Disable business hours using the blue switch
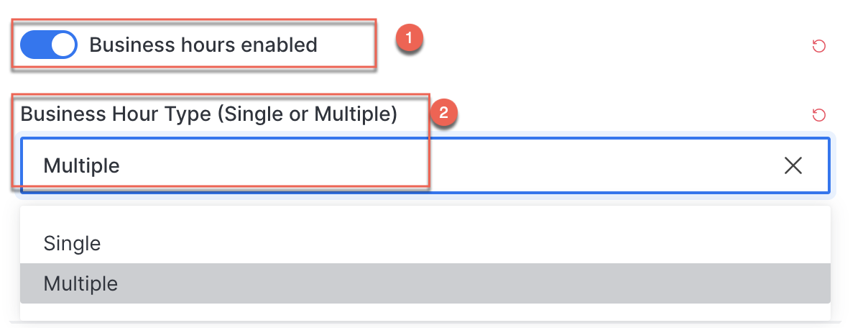This screenshot has width=868, height=328. [48, 45]
